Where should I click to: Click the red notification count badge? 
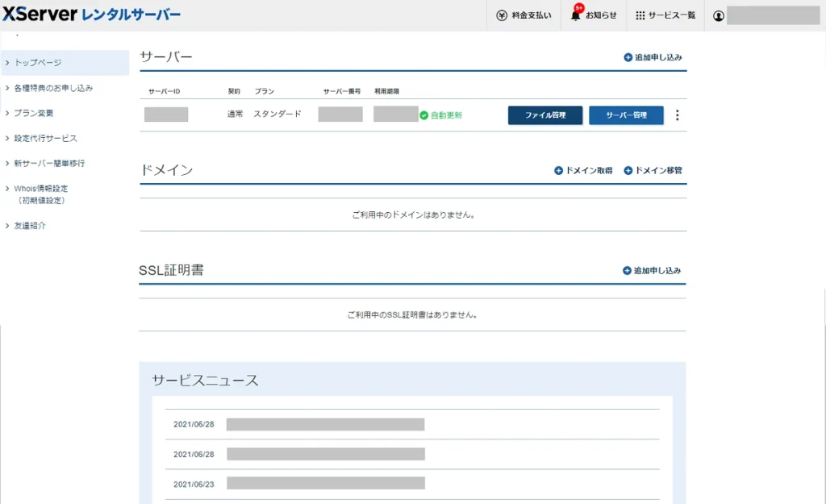tap(579, 7)
